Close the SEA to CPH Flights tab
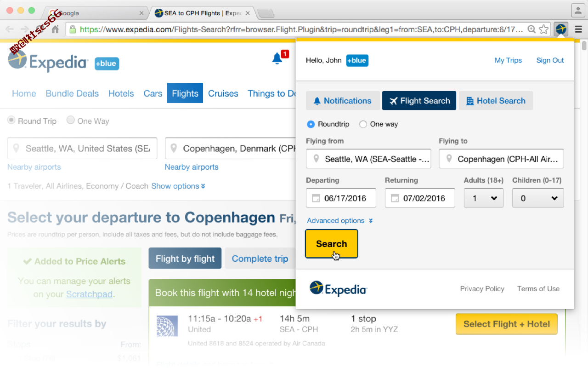Image resolution: width=588 pixels, height=368 pixels. pyautogui.click(x=249, y=13)
